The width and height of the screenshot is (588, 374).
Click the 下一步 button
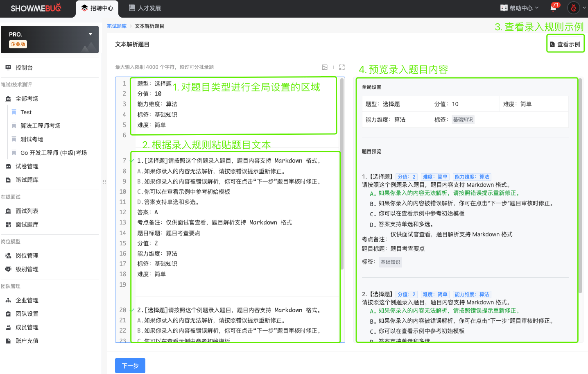click(x=130, y=365)
